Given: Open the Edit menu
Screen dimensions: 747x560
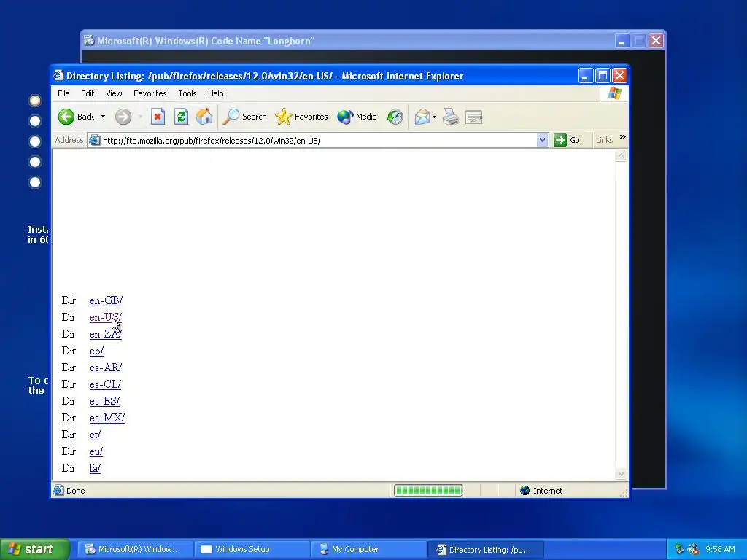Looking at the screenshot, I should tap(88, 93).
